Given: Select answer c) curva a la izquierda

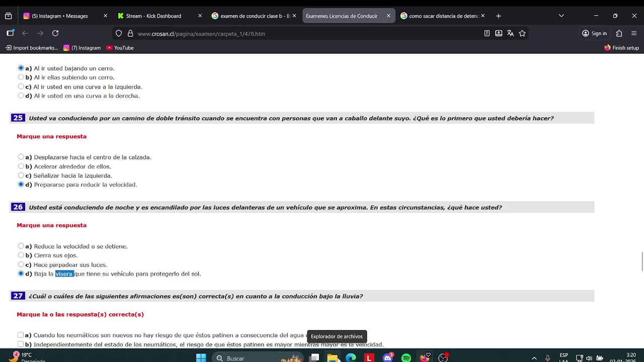Looking at the screenshot, I should point(21,86).
